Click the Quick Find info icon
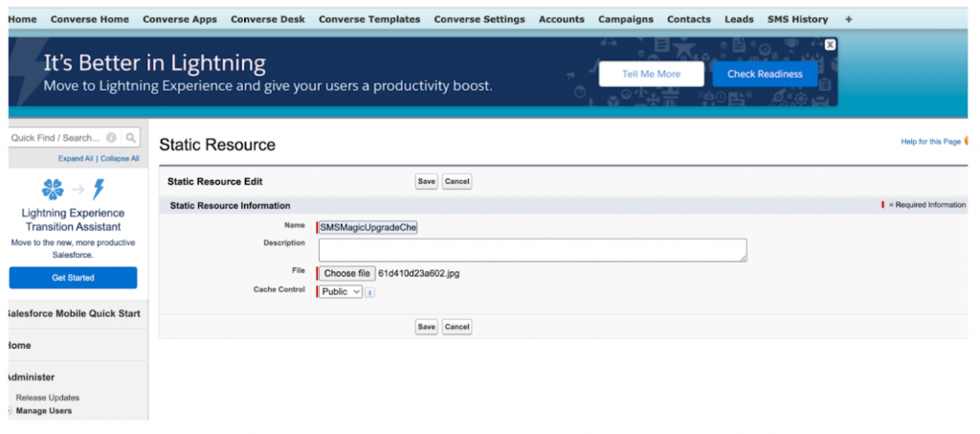This screenshot has height=434, width=980. tap(112, 138)
